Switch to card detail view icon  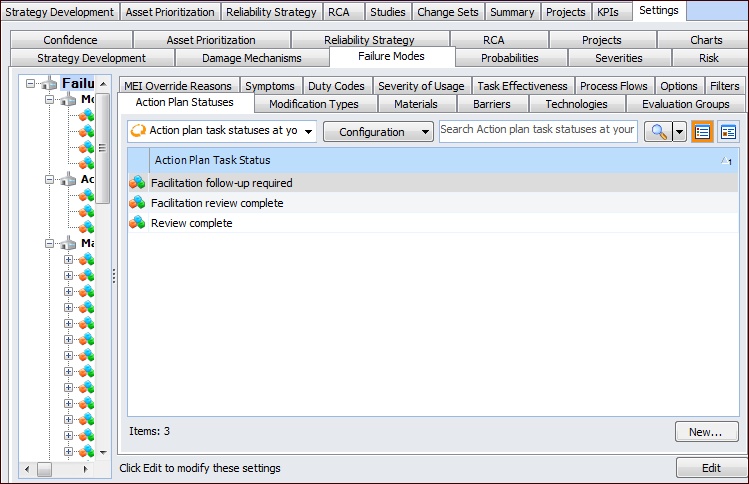(728, 132)
